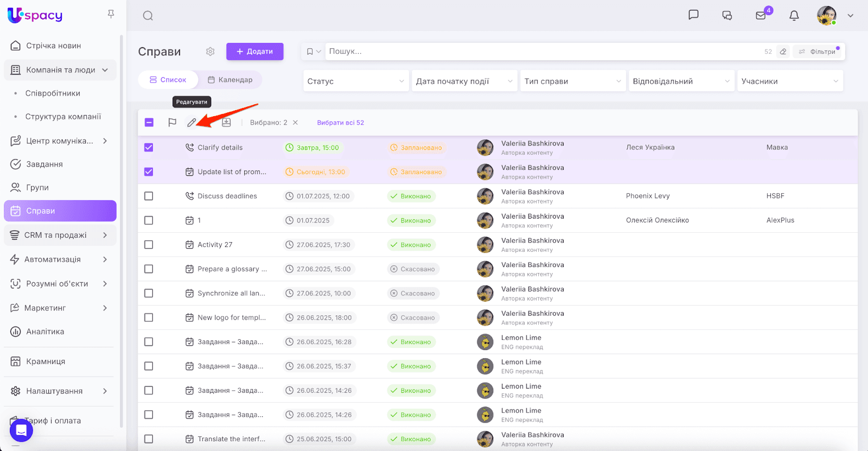
Task: Open Завдання in the sidebar
Action: (44, 164)
